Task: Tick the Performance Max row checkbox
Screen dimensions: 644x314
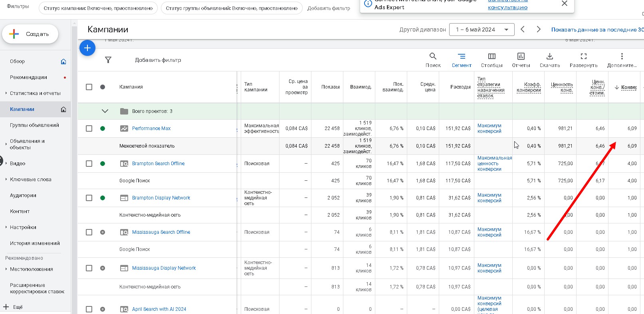Action: [x=89, y=128]
